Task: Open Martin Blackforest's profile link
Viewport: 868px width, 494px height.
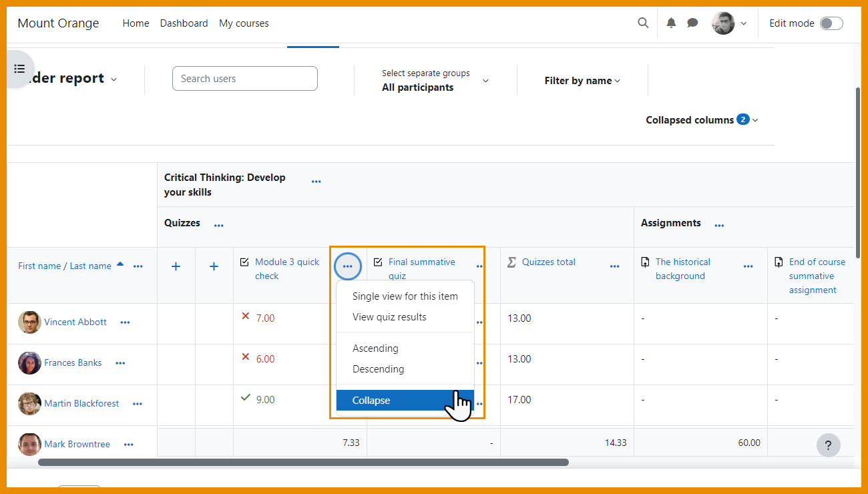Action: tap(81, 404)
